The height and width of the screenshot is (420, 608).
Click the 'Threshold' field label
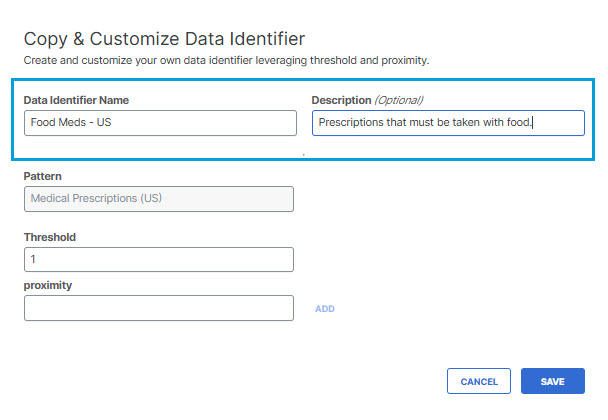(x=50, y=237)
